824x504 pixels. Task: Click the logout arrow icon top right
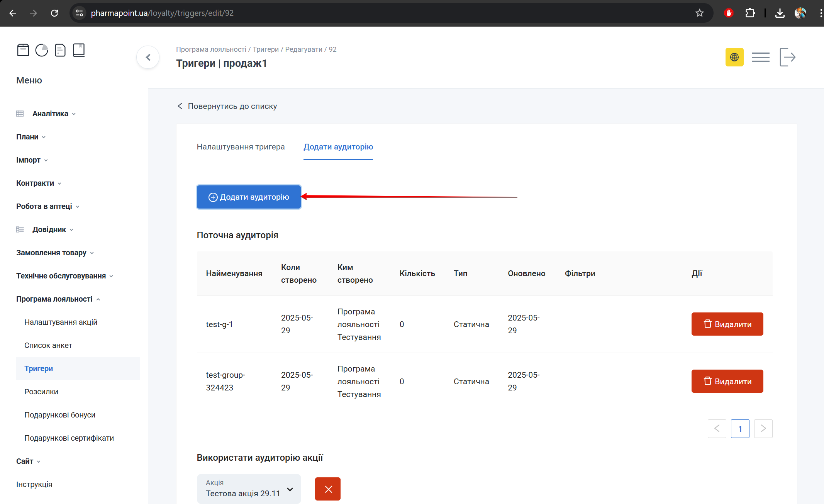pyautogui.click(x=787, y=57)
